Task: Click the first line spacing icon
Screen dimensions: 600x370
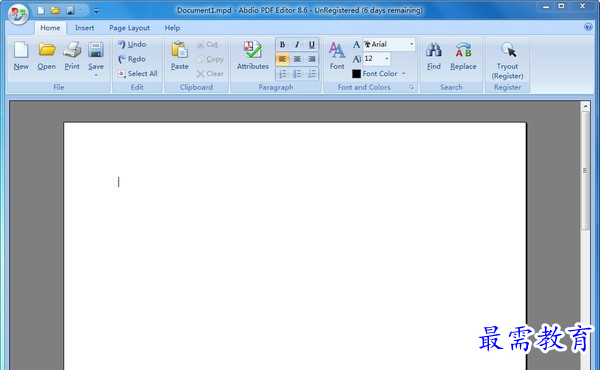Action: (x=282, y=73)
